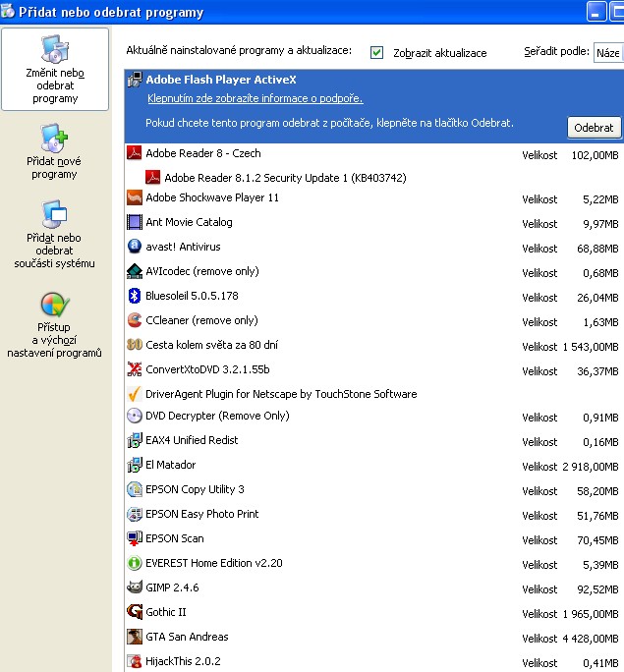Screen dimensions: 624x672
Task: Click the CCleaner program icon
Action: [x=136, y=320]
